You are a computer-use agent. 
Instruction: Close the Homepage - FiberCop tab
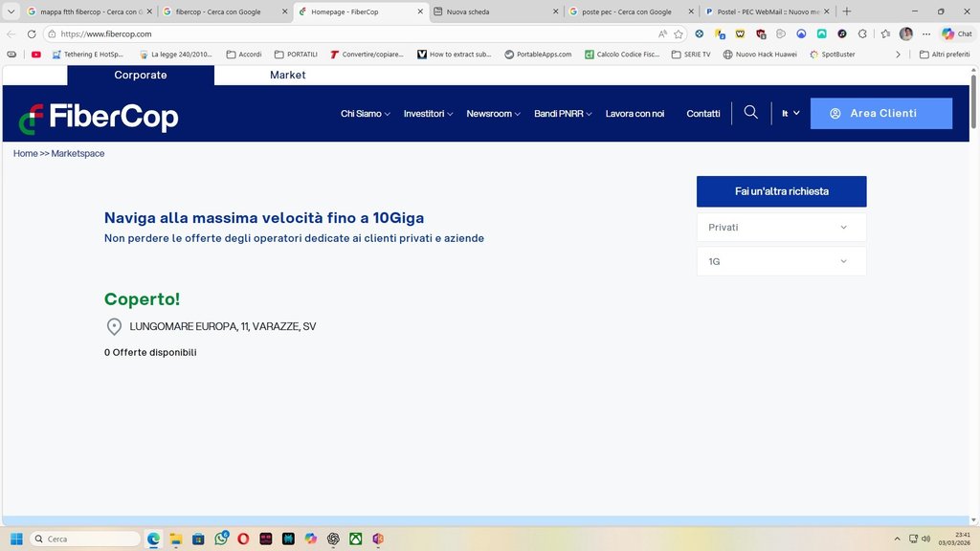coord(420,11)
